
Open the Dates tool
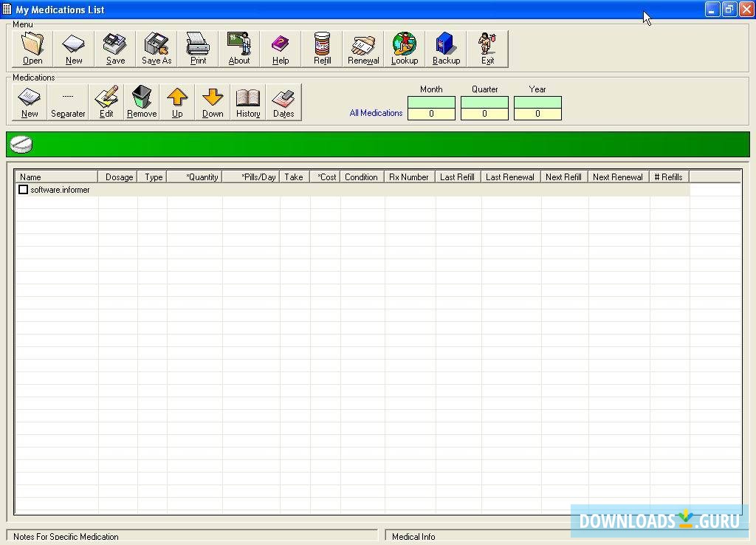[x=283, y=102]
